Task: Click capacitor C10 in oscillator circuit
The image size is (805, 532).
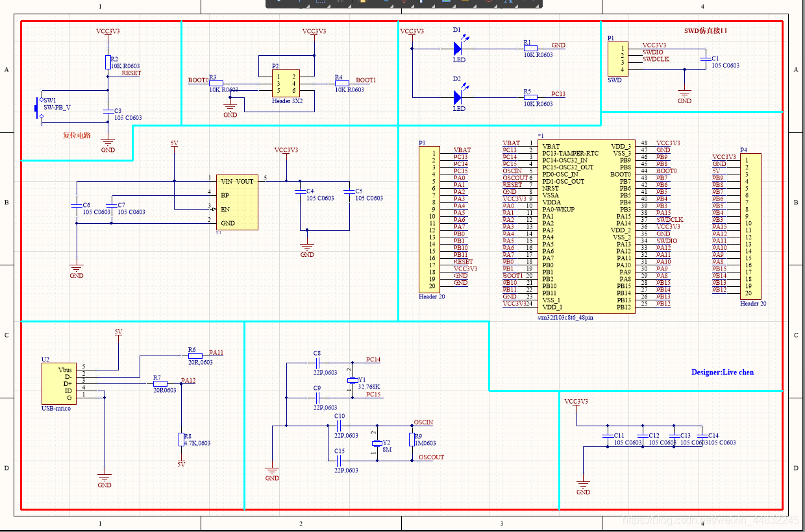Action: point(339,426)
